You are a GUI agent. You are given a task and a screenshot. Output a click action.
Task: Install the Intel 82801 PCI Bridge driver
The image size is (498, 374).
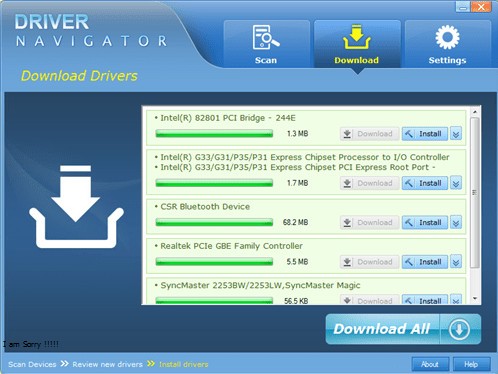(425, 134)
